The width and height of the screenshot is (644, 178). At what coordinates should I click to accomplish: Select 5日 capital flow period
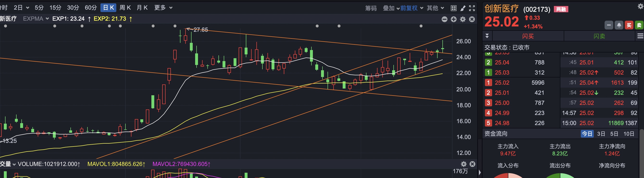pos(614,134)
